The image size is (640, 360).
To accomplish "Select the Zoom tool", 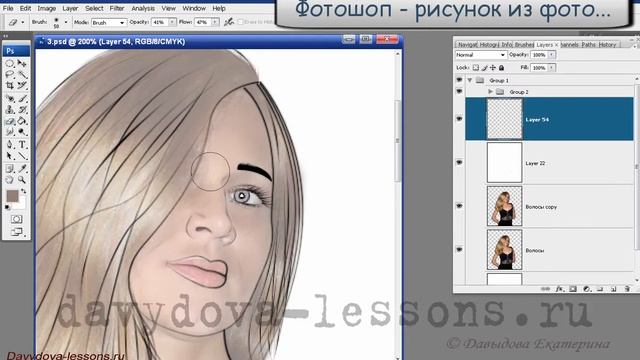I will 22,180.
